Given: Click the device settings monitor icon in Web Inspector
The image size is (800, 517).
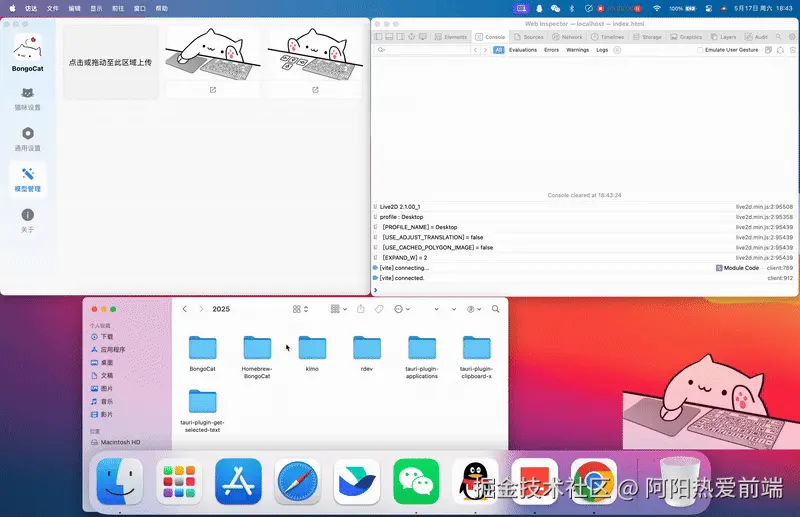Looking at the screenshot, I should (x=423, y=37).
